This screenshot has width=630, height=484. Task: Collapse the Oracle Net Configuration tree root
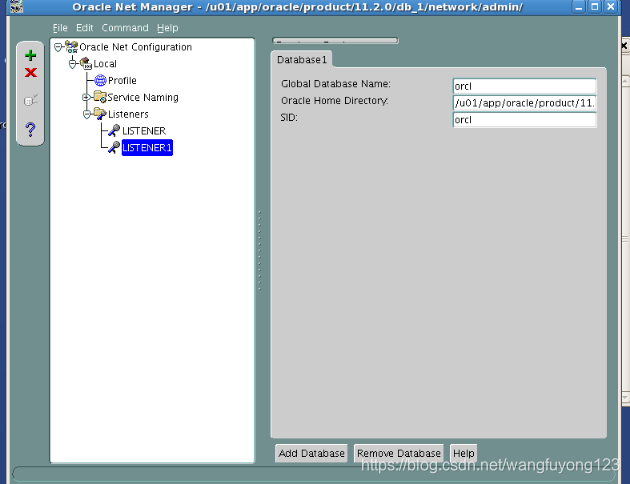(x=58, y=47)
